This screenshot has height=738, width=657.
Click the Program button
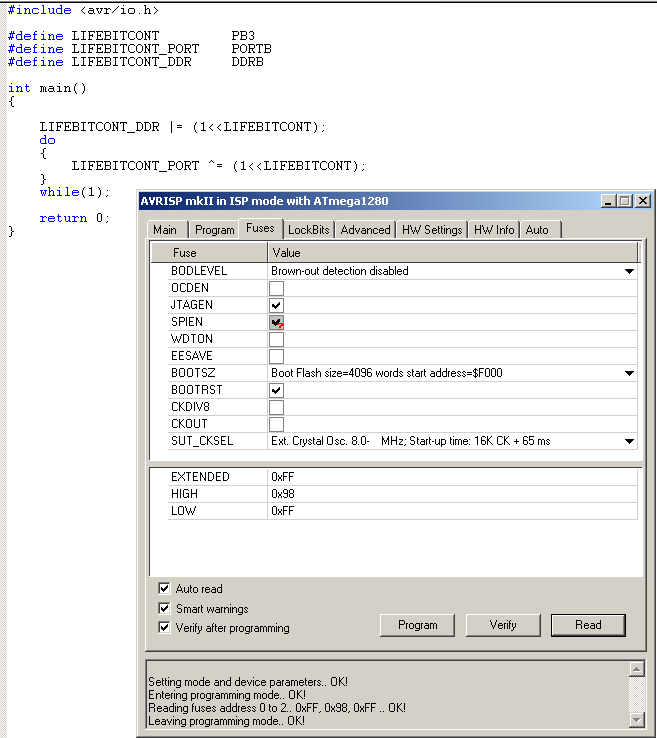tap(417, 625)
